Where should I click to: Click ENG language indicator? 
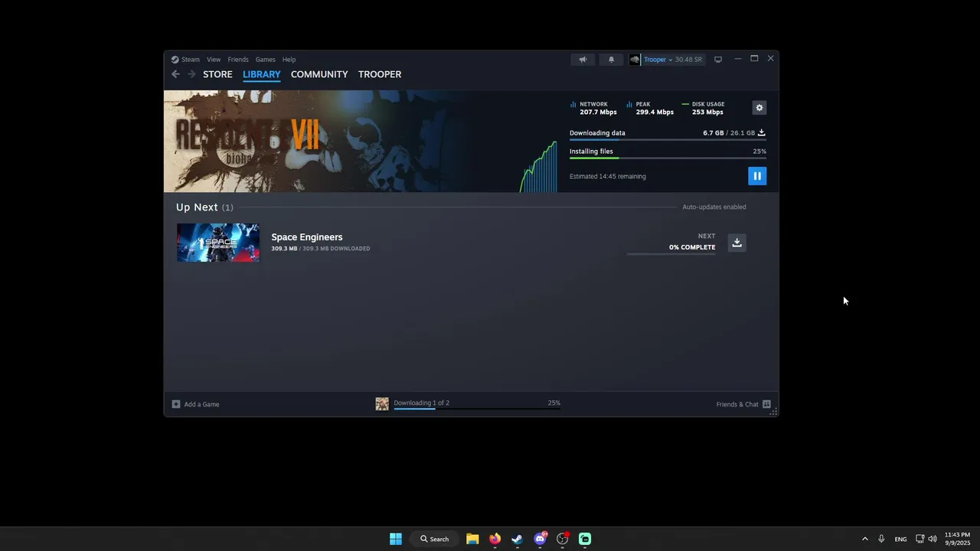point(900,539)
